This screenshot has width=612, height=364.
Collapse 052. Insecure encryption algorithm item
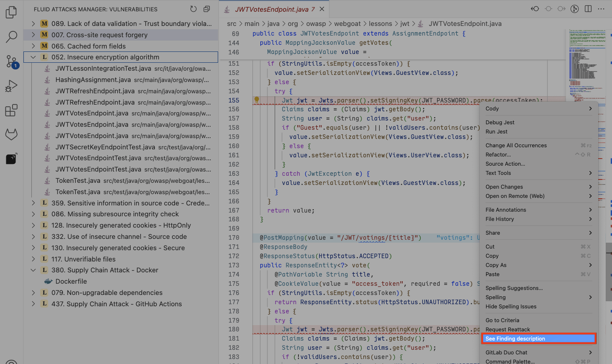pos(33,57)
